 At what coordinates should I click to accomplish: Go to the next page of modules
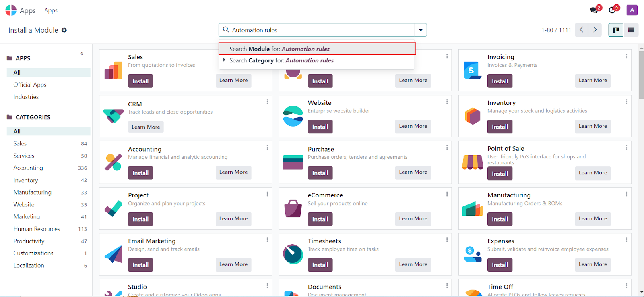(595, 30)
